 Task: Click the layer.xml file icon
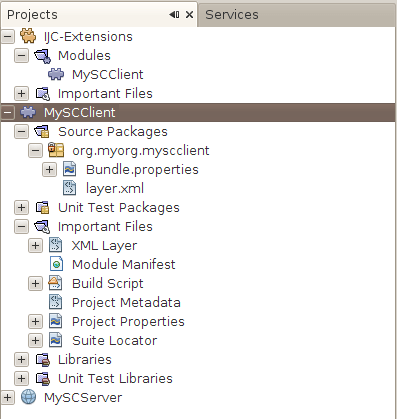click(x=70, y=188)
